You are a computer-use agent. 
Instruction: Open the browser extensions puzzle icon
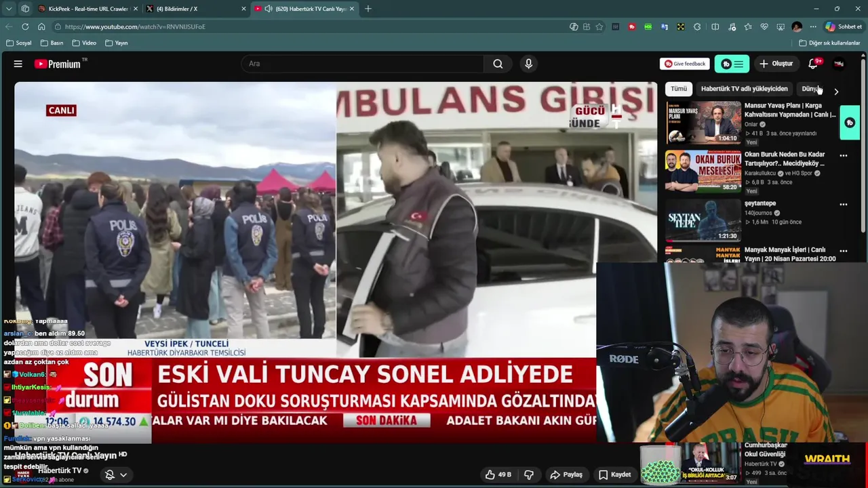[697, 26]
